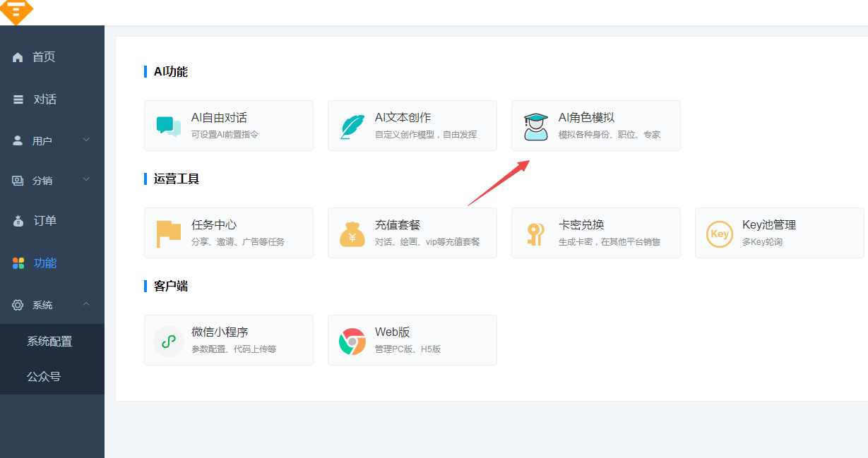Click the list icon beside 对话

pyautogui.click(x=18, y=100)
